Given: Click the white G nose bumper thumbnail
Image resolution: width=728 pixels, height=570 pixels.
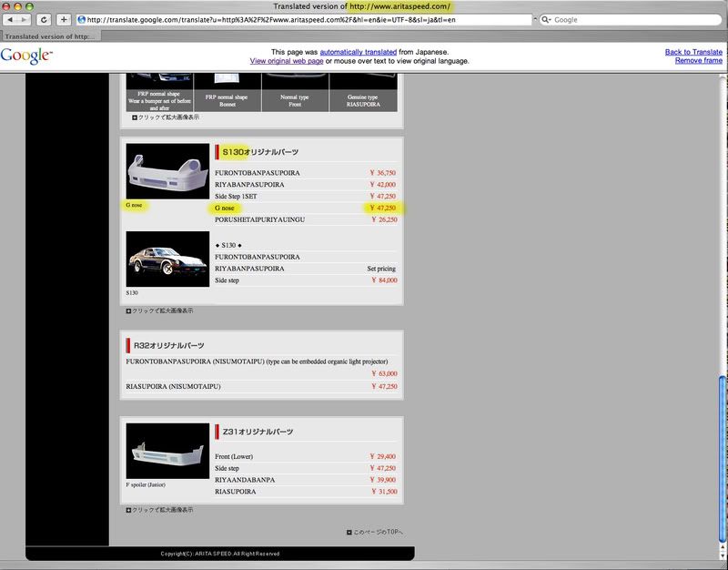Looking at the screenshot, I should pyautogui.click(x=167, y=171).
